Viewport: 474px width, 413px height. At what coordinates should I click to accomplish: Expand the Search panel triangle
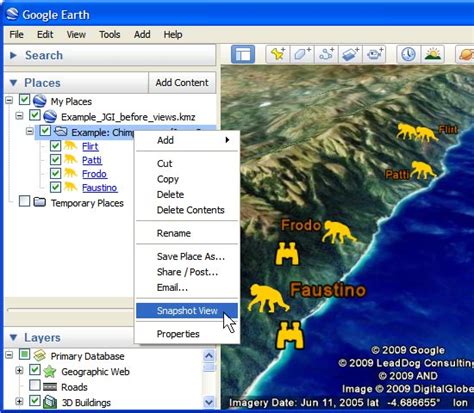13,55
